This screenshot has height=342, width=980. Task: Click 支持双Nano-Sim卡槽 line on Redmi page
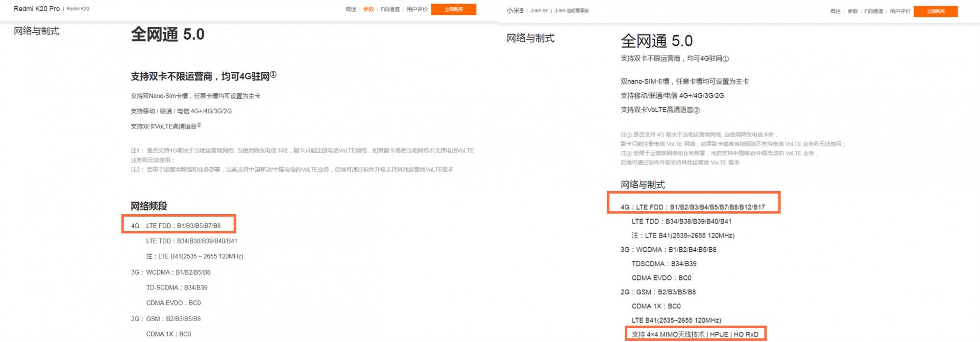click(195, 96)
